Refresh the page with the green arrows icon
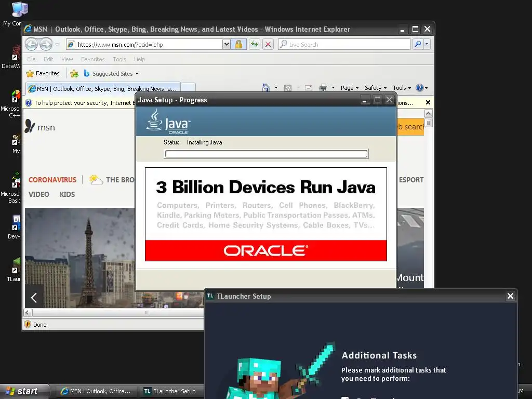The image size is (532, 399). pyautogui.click(x=255, y=45)
